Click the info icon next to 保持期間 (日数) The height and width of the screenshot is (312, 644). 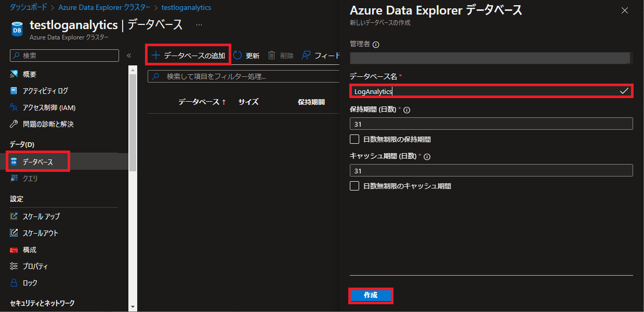click(x=407, y=110)
